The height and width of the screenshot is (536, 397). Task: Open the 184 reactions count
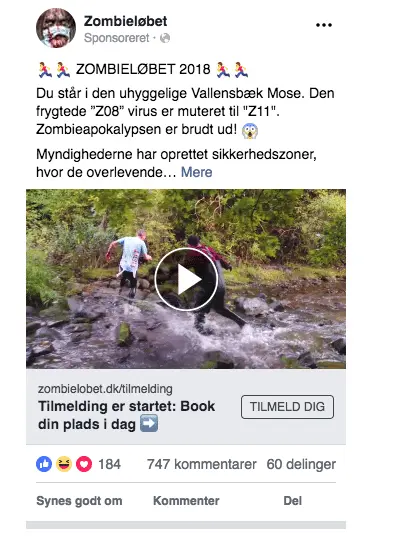click(x=109, y=464)
